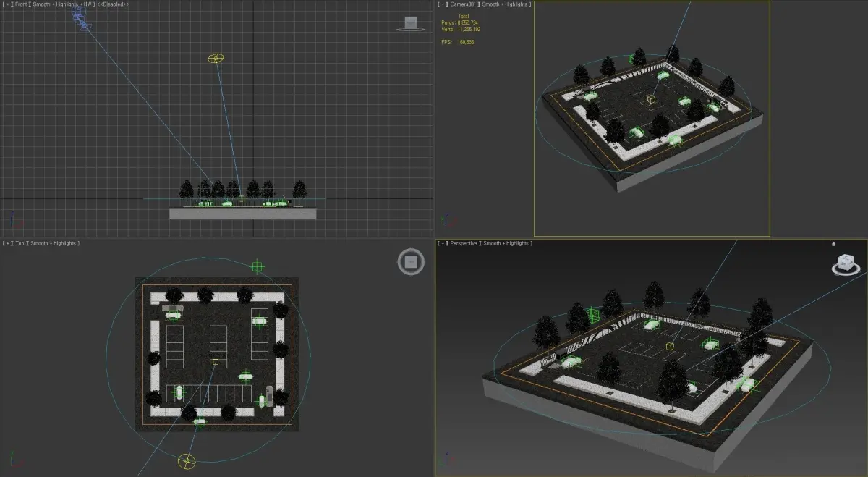Click the Total statistics header in Camera001 viewport

pyautogui.click(x=463, y=16)
